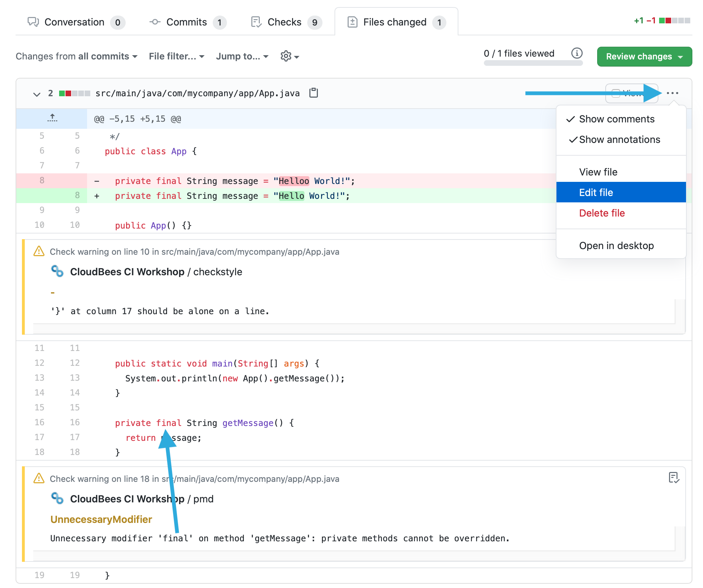
Task: Click the Review changes button
Action: [x=644, y=57]
